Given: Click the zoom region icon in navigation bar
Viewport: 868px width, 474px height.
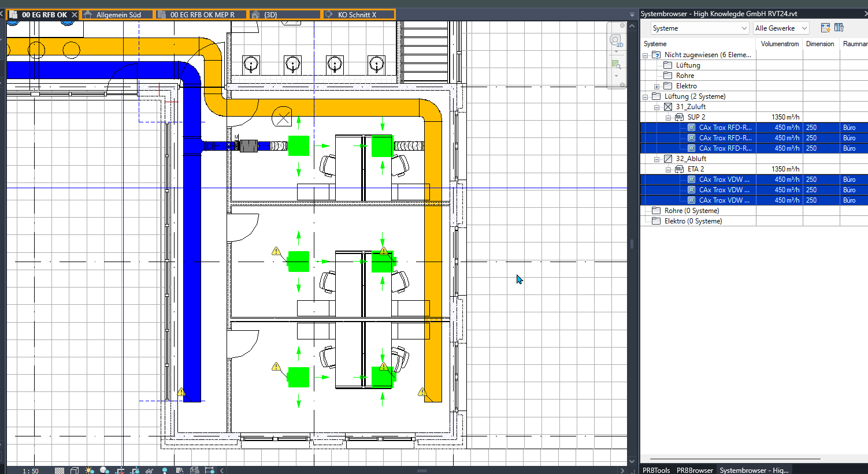Looking at the screenshot, I should pyautogui.click(x=616, y=65).
